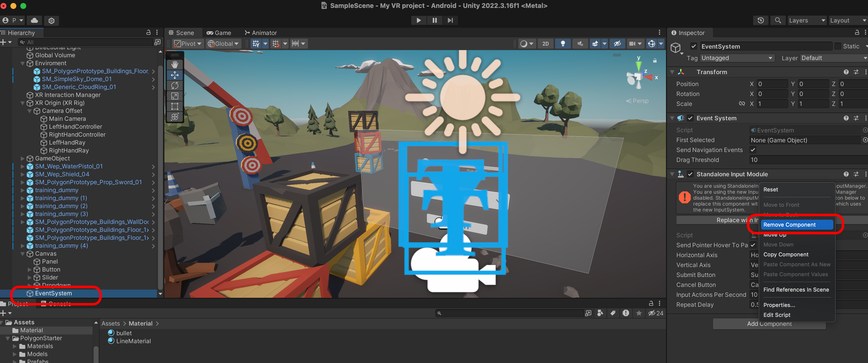Open Undo History icon in top bar
The image size is (868, 363).
761,20
